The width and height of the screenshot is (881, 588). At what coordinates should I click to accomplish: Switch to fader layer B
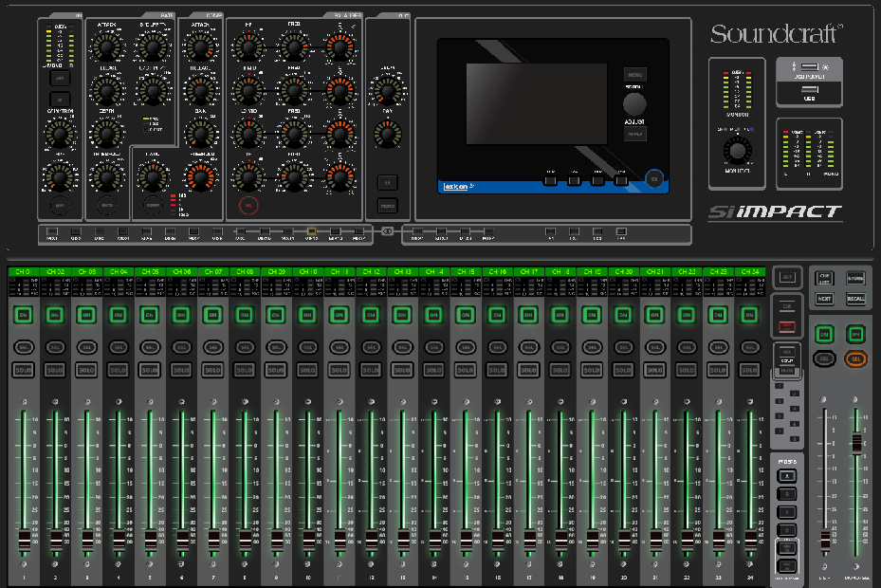click(x=786, y=494)
